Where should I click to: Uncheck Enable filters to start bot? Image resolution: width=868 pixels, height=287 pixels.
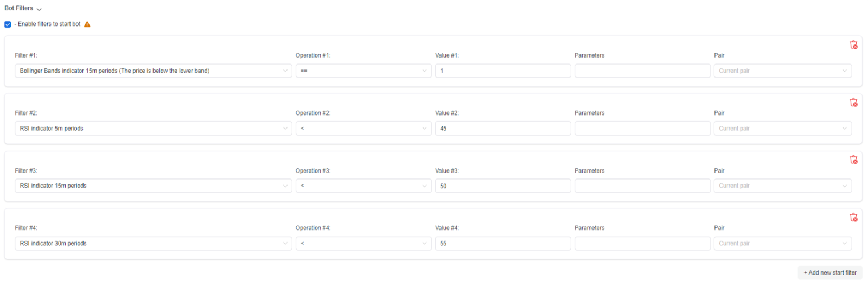click(8, 24)
